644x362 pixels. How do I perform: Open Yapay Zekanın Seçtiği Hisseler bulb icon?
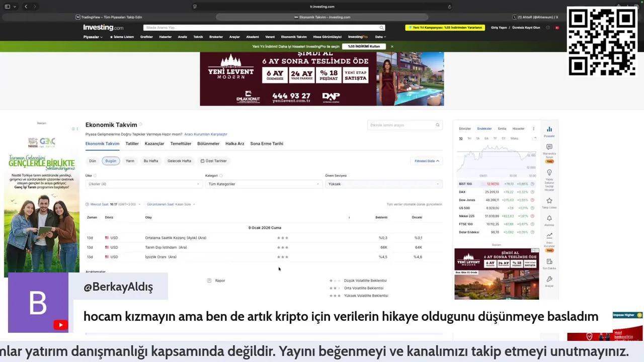pyautogui.click(x=549, y=172)
